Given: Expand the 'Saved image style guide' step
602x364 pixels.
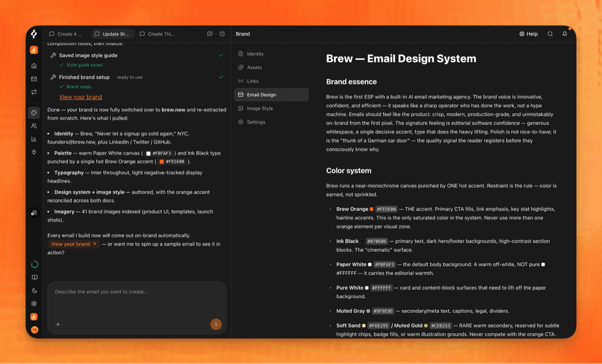Looking at the screenshot, I should [137, 56].
